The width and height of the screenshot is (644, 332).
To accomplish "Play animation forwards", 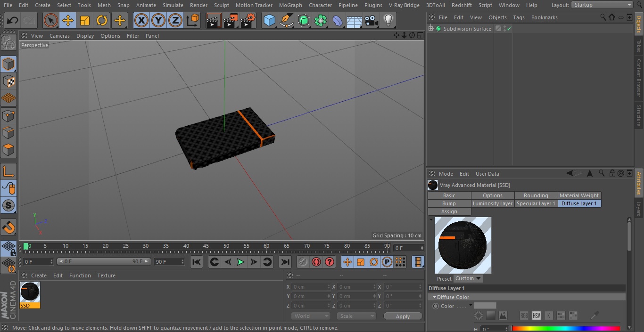I will tap(240, 262).
